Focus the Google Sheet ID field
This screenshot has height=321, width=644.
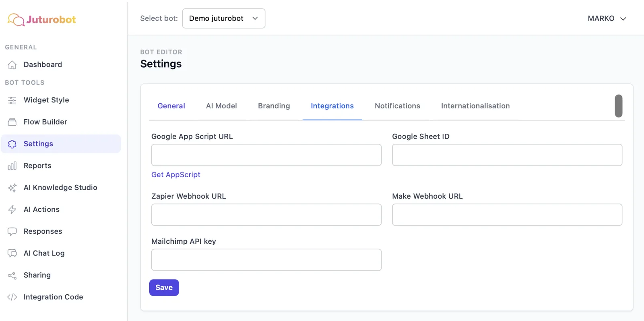(x=507, y=155)
